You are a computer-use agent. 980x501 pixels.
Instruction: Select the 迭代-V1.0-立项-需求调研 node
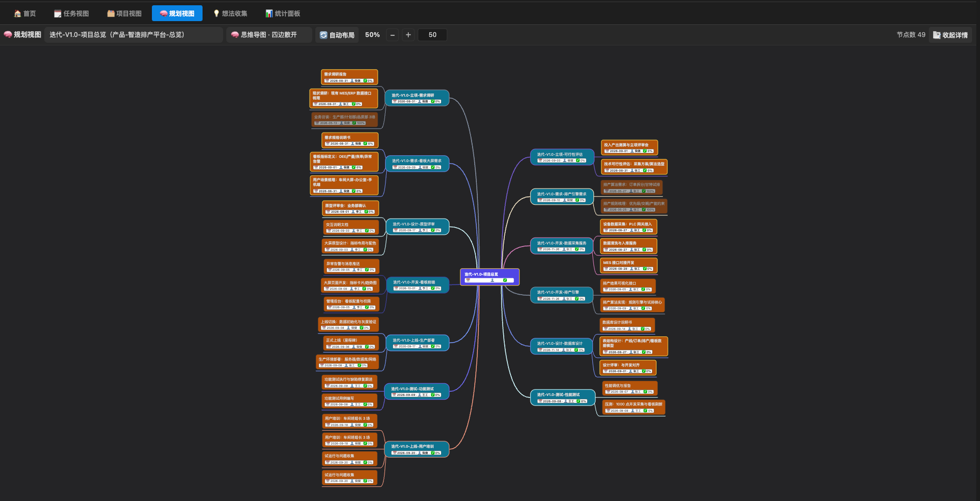pos(417,98)
